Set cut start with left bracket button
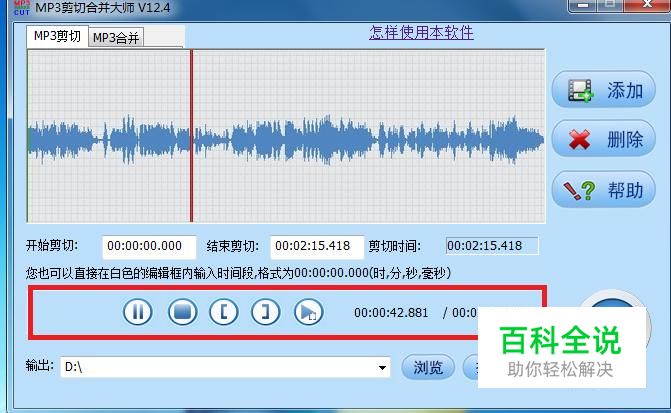671x413 pixels. (223, 312)
